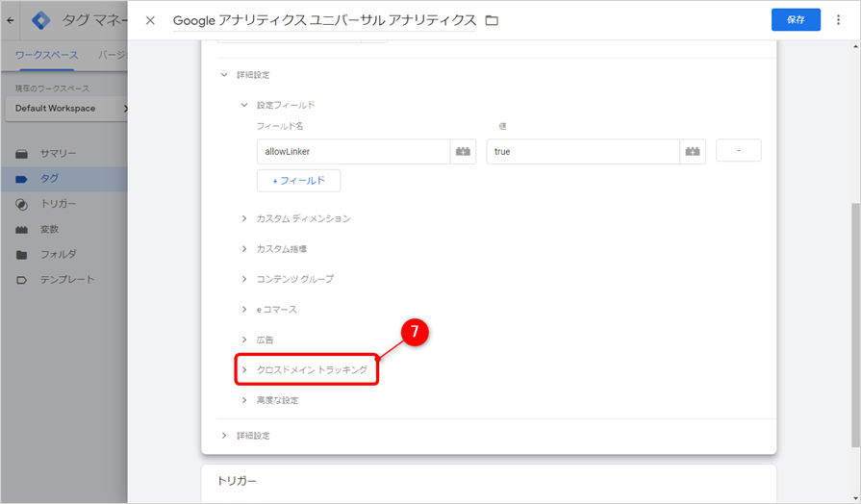The width and height of the screenshot is (861, 504).
Task: Click the トリガー circle icon in sidebar
Action: [21, 204]
